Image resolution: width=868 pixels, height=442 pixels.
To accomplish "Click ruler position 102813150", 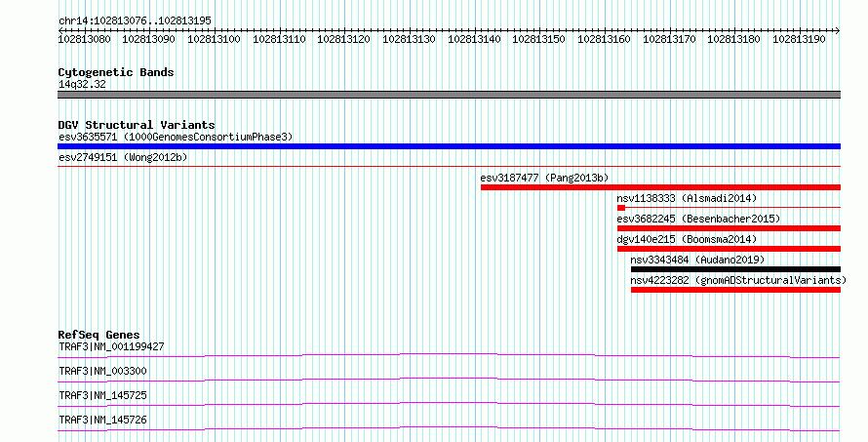I will coord(538,39).
